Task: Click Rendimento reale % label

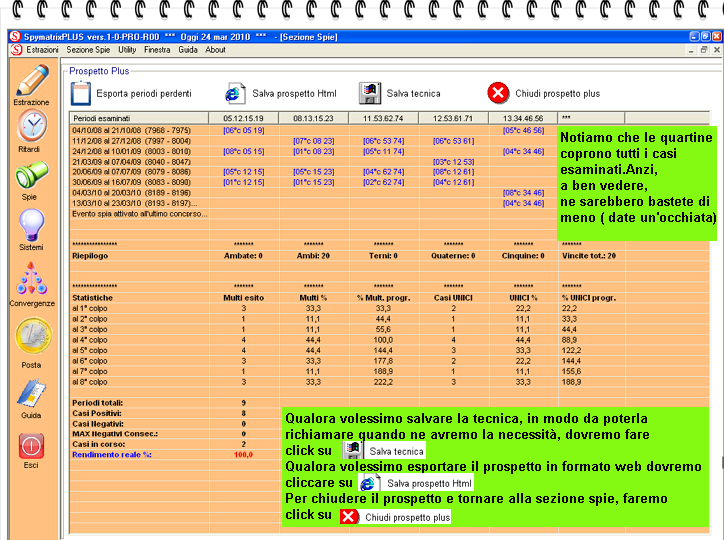Action: 112,455
